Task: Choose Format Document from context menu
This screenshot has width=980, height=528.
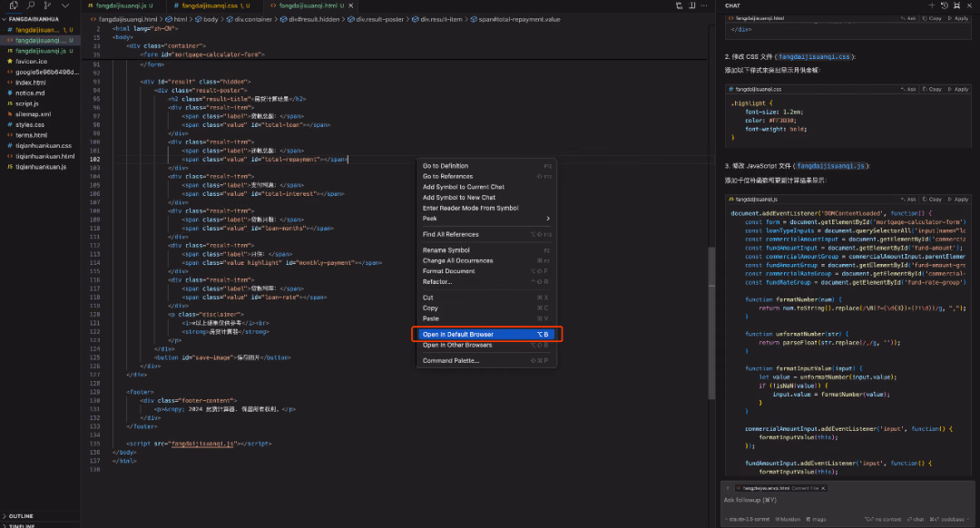Action: tap(486, 271)
